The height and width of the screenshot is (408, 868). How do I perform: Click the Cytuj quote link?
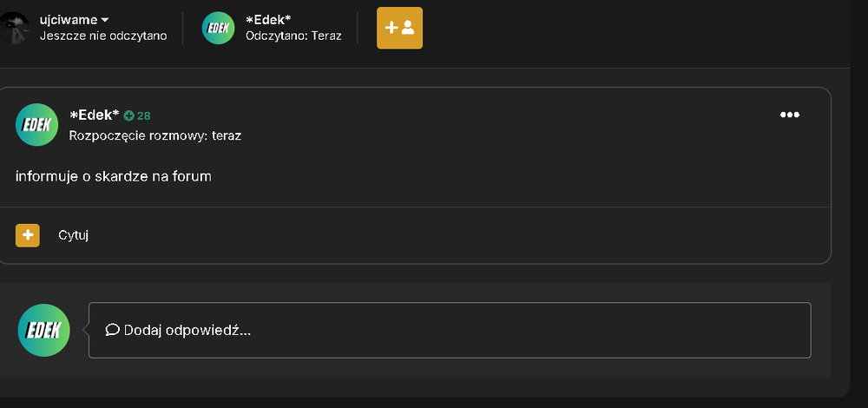click(74, 235)
